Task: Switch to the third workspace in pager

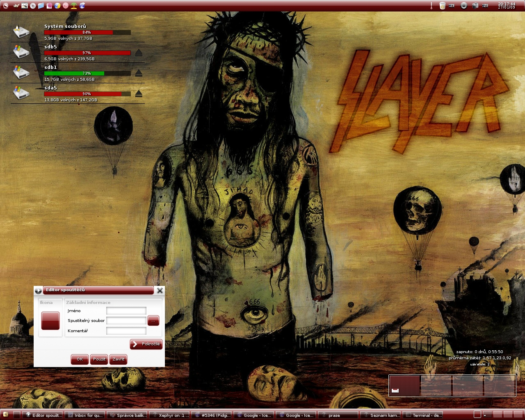Action: [x=468, y=386]
